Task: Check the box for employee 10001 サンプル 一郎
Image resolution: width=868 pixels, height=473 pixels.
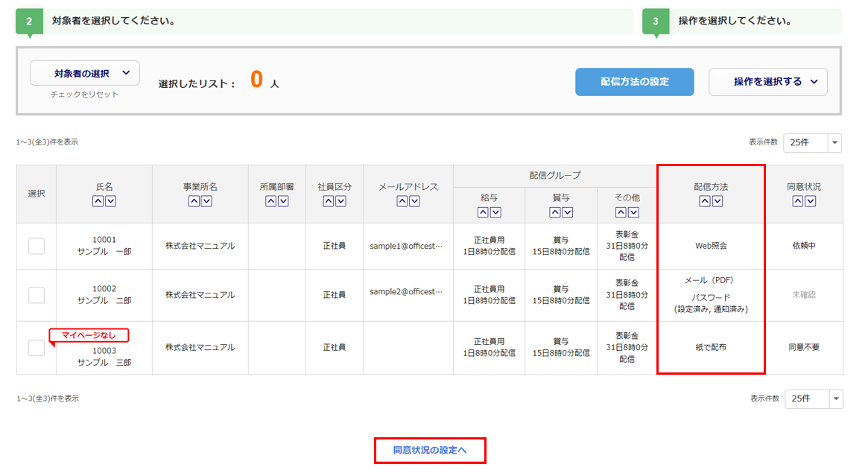Action: click(x=37, y=246)
